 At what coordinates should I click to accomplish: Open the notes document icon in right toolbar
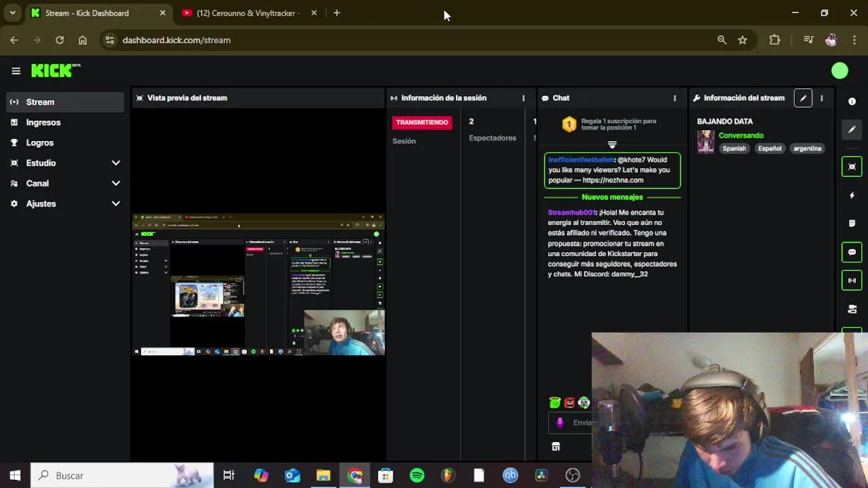tap(852, 223)
